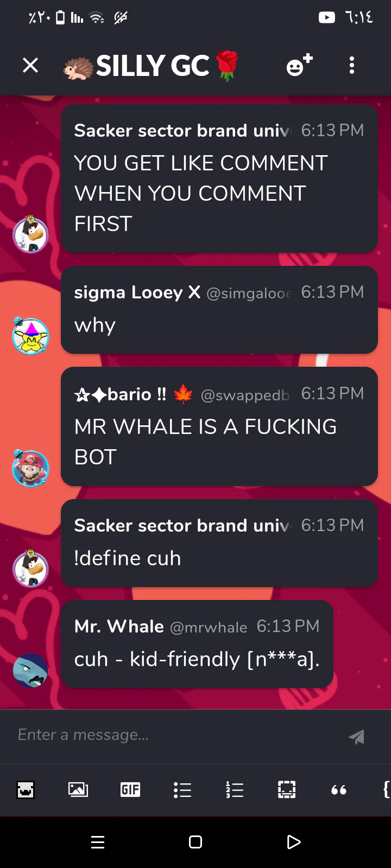Tap the Mr. Whale username

(119, 626)
